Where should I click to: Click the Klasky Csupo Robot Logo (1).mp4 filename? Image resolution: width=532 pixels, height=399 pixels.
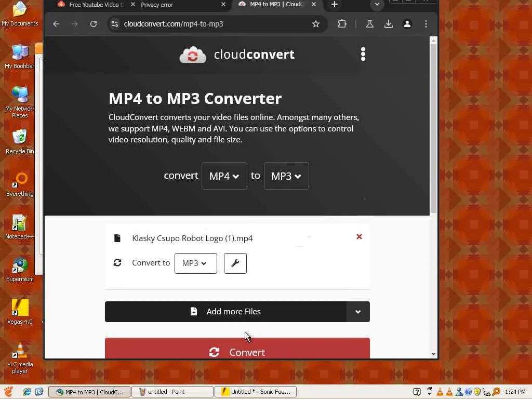coord(192,238)
